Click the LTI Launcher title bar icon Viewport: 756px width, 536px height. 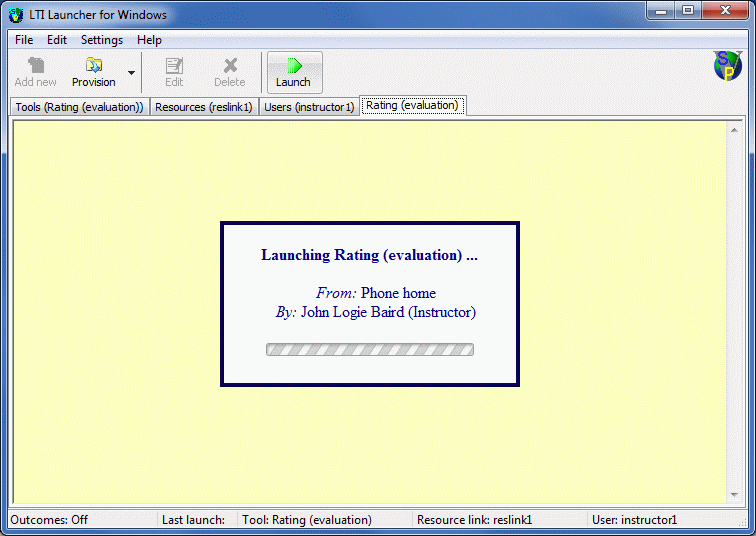click(16, 15)
